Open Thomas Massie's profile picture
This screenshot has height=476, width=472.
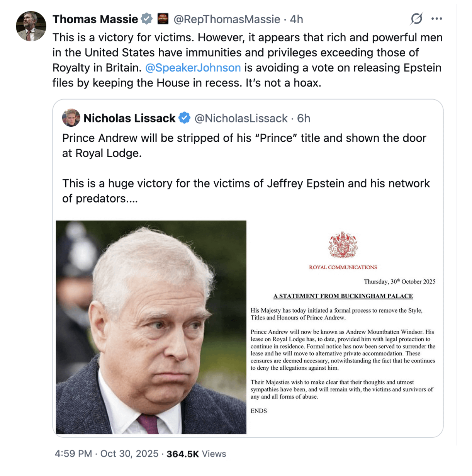pyautogui.click(x=31, y=26)
